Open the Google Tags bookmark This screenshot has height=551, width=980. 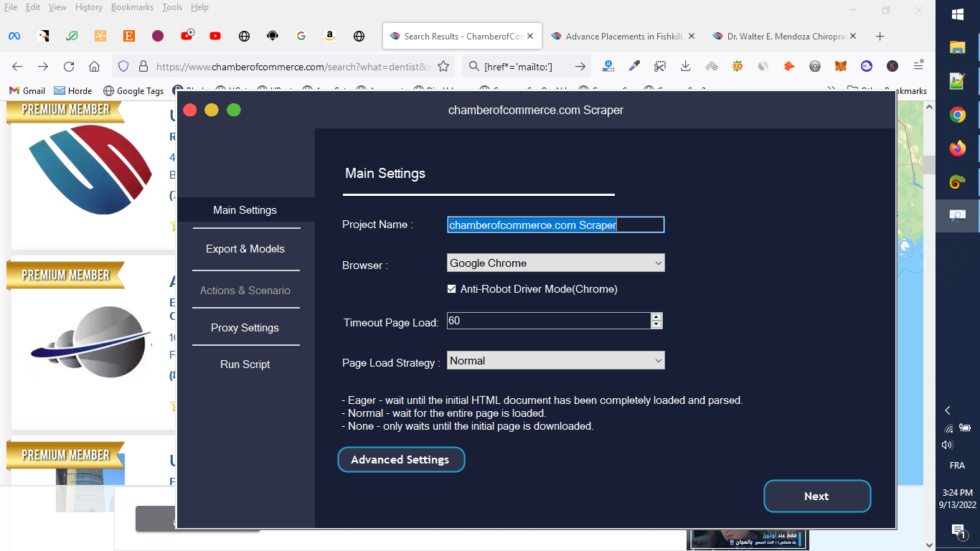pos(133,91)
